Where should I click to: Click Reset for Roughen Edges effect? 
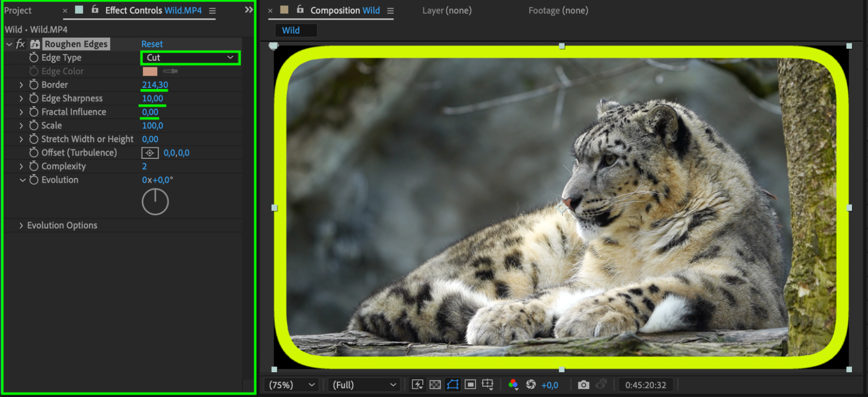coord(152,44)
